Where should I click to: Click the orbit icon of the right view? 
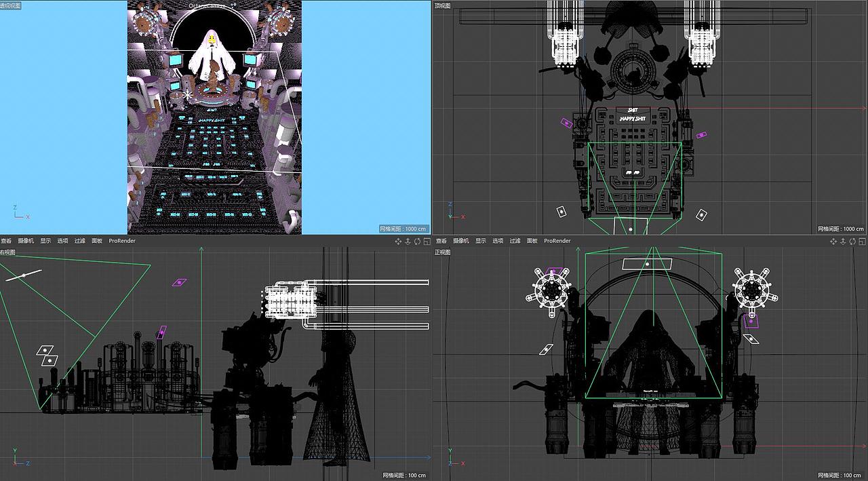[416, 241]
